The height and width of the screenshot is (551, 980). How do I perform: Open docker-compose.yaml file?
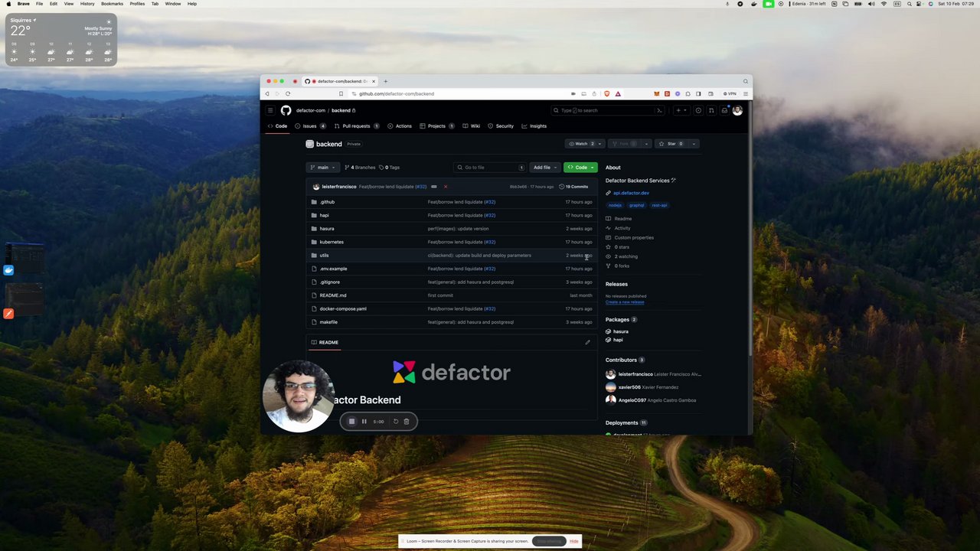tap(343, 308)
